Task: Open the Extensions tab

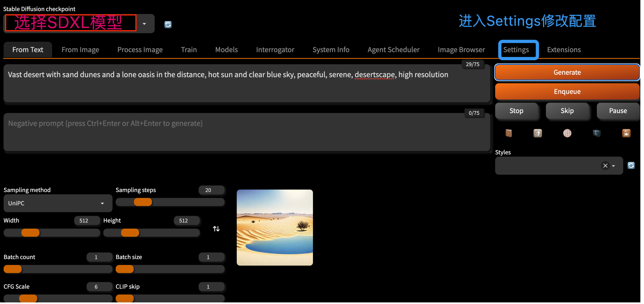Action: pyautogui.click(x=564, y=49)
